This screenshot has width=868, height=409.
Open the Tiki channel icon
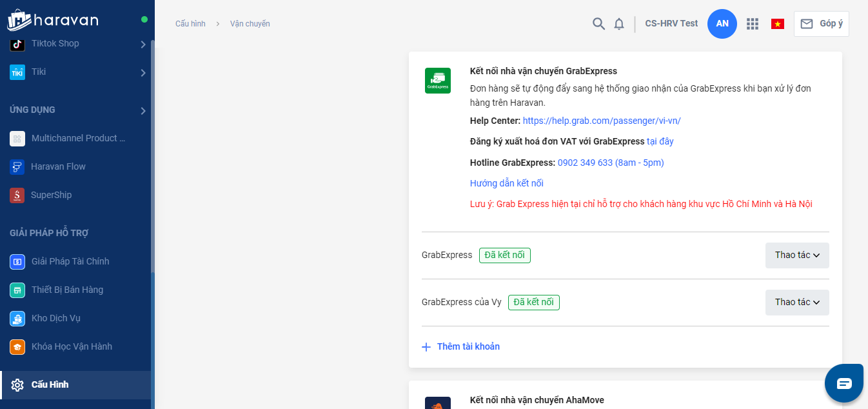point(17,72)
